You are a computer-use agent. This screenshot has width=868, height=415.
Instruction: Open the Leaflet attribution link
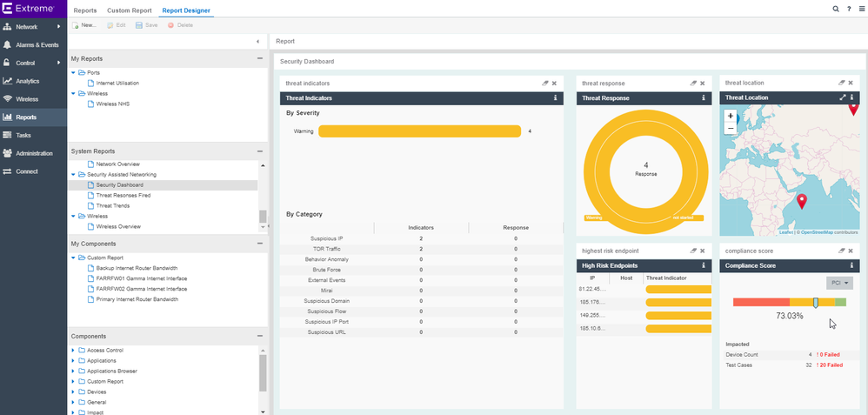click(x=785, y=232)
